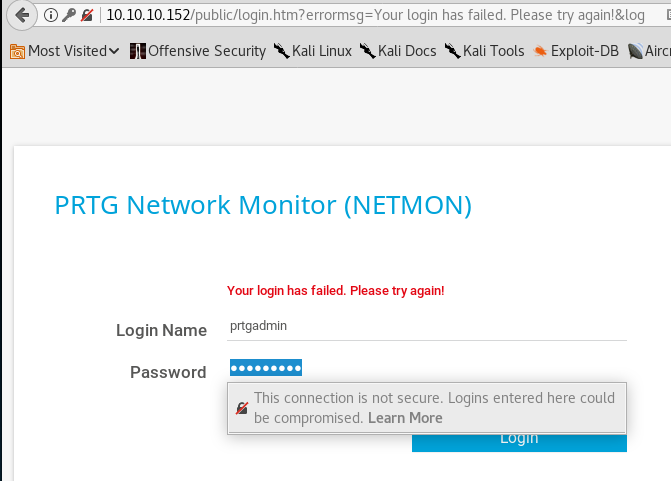The width and height of the screenshot is (671, 481).
Task: Expand the Most Visited bookmarks dropdown
Action: [x=65, y=51]
